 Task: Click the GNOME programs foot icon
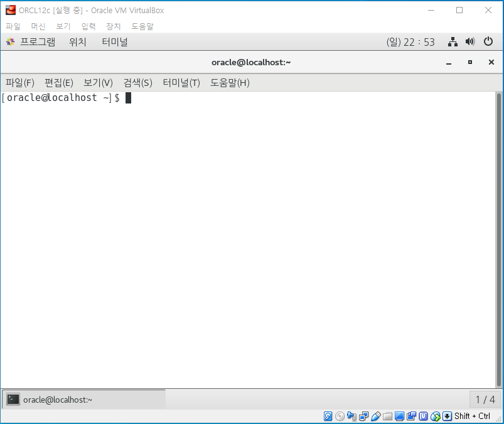click(10, 42)
